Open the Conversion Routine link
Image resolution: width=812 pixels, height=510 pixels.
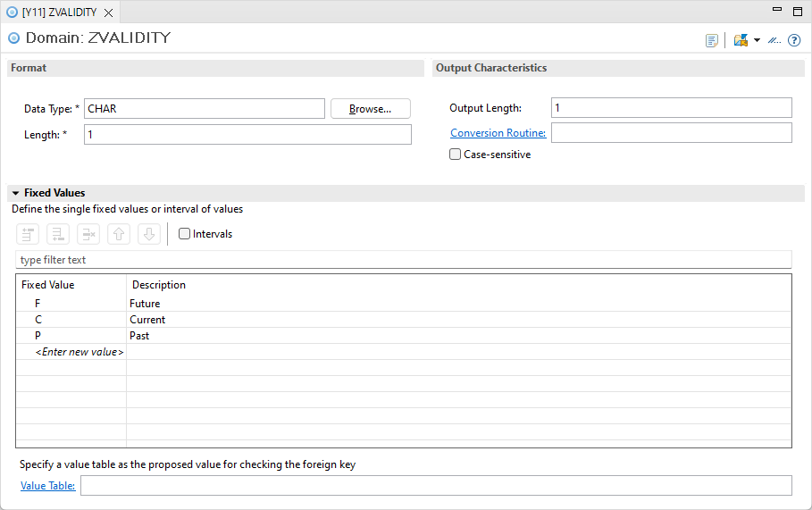(x=498, y=133)
